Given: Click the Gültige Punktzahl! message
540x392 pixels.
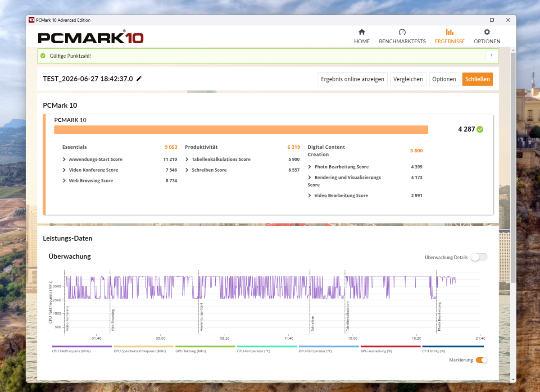Looking at the screenshot, I should (70, 56).
